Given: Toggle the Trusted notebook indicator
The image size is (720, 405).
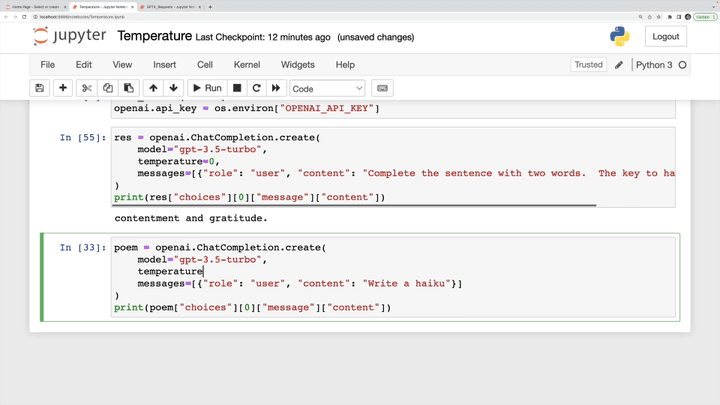Looking at the screenshot, I should (588, 65).
